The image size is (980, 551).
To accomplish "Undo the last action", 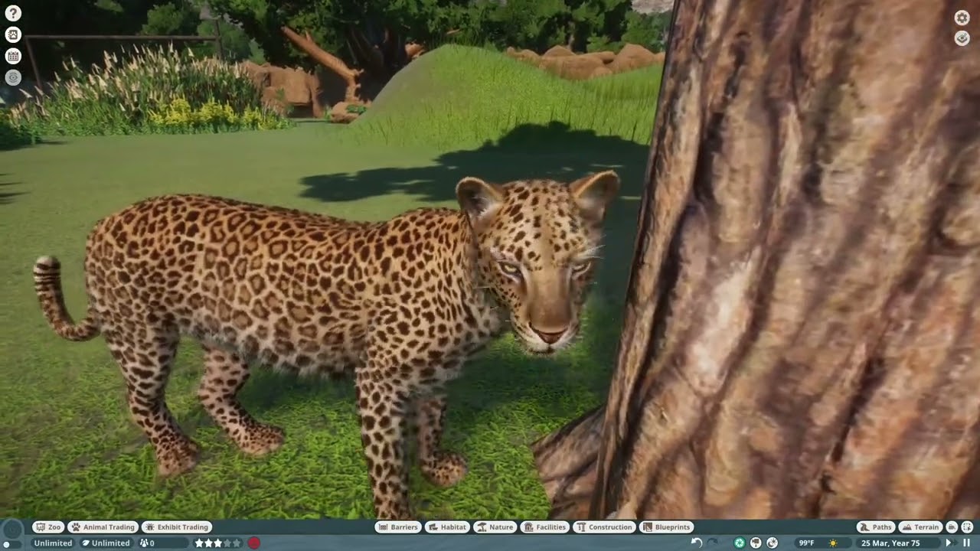I will point(696,543).
